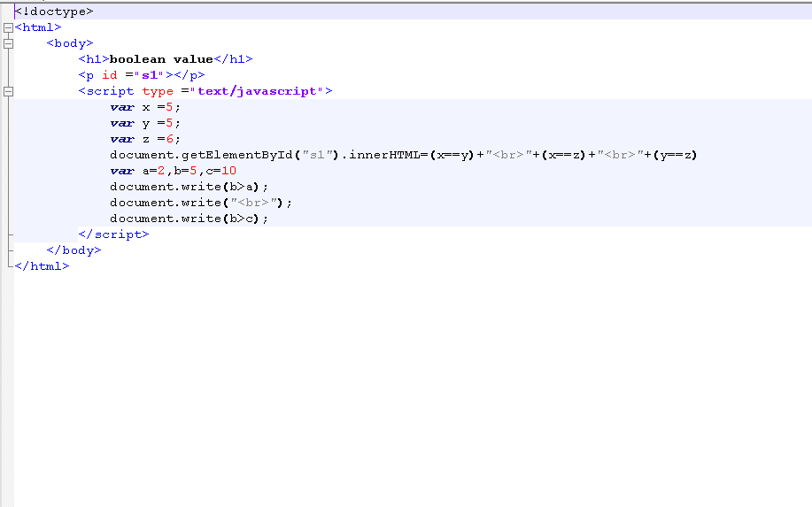Place cursor on 'var x =5;' line

[x=144, y=107]
